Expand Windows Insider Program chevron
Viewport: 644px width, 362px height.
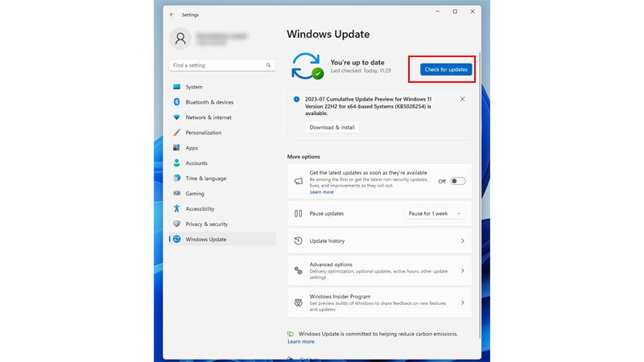point(462,302)
